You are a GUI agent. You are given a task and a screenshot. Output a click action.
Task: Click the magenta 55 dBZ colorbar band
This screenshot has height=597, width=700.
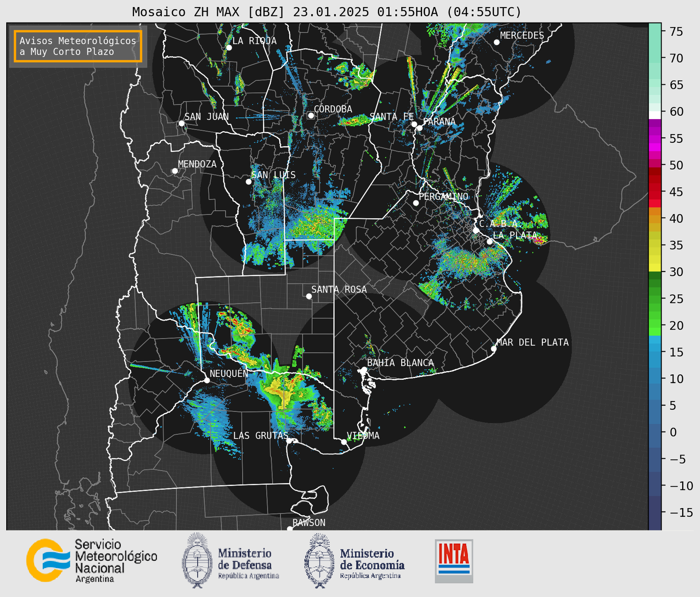[x=655, y=139]
